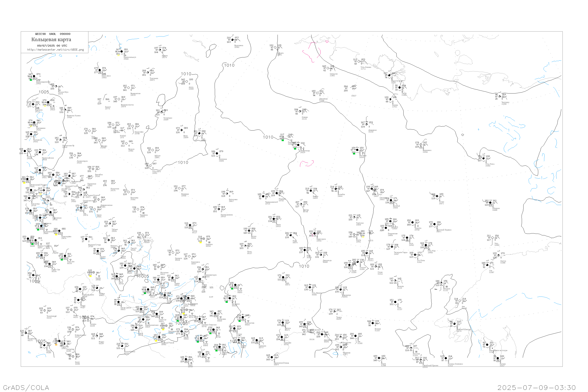Open the meteocenter.net/circ/UEEE.png URL text
This screenshot has height=392, width=588.
click(55, 50)
